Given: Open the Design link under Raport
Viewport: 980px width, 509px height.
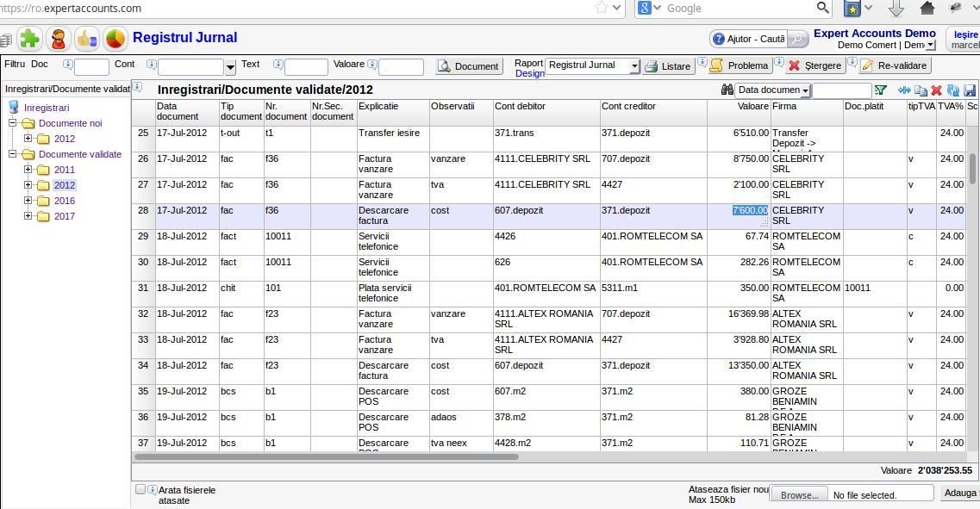Looking at the screenshot, I should 529,74.
